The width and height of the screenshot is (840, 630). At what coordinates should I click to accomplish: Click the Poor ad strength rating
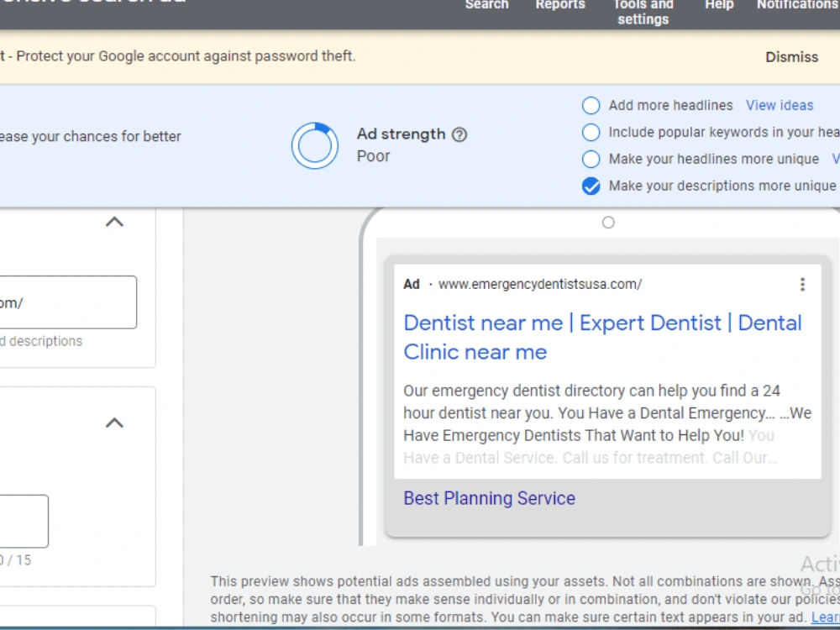(374, 156)
